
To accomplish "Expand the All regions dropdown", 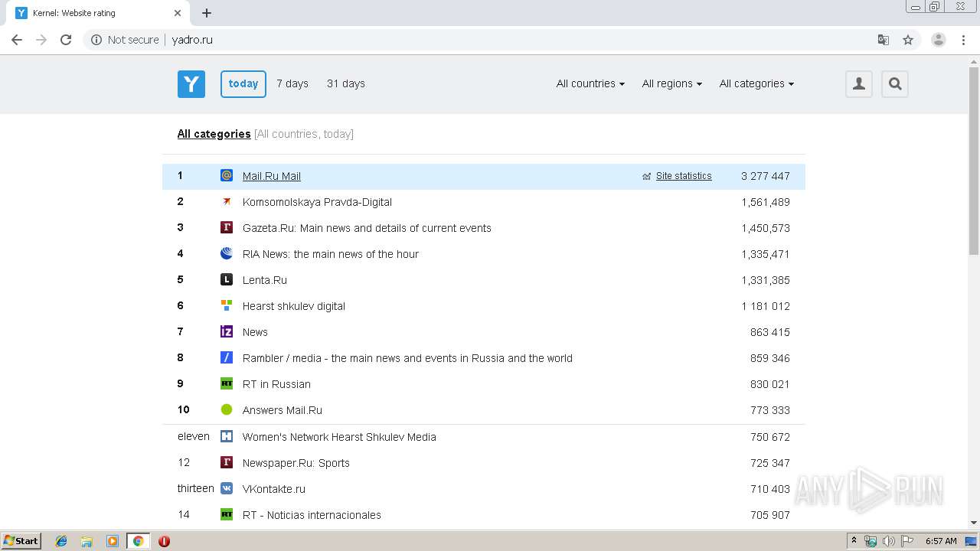I will (672, 83).
